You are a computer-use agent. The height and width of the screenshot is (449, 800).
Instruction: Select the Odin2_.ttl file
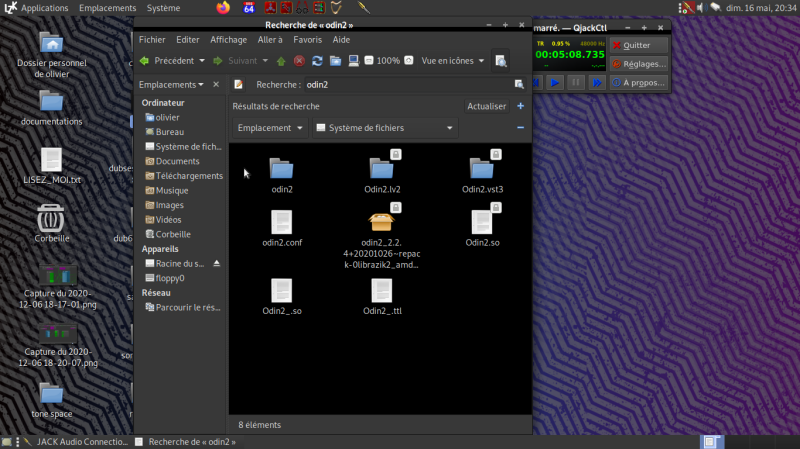pos(382,296)
